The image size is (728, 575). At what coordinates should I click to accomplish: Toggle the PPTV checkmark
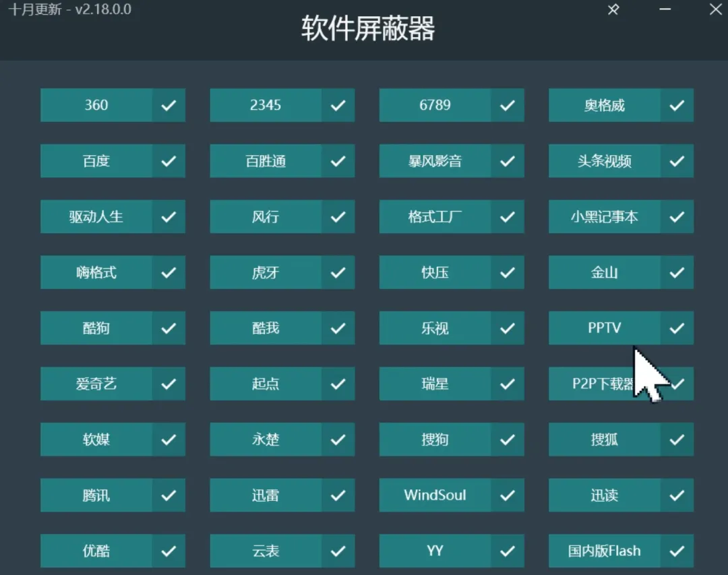click(x=677, y=328)
